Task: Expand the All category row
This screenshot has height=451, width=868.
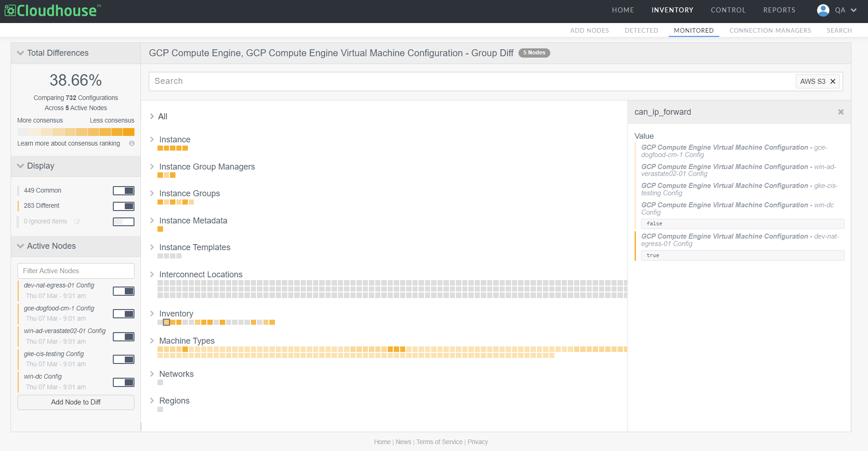Action: point(152,117)
